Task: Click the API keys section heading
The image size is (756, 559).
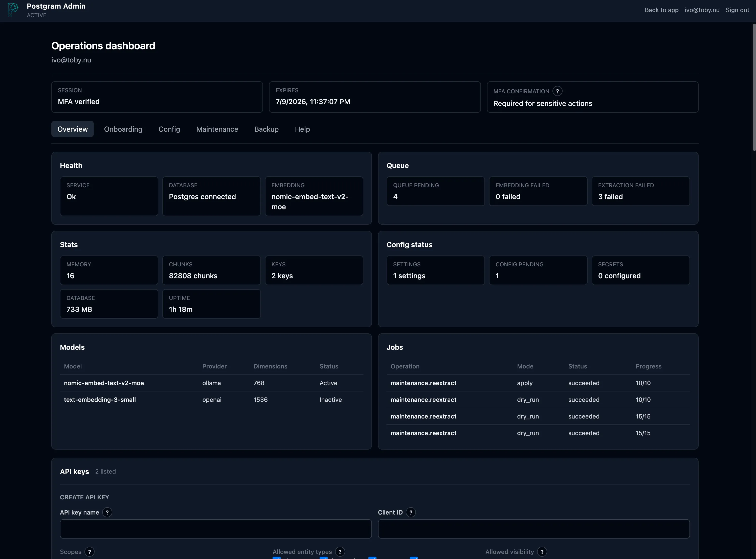Action: 75,471
